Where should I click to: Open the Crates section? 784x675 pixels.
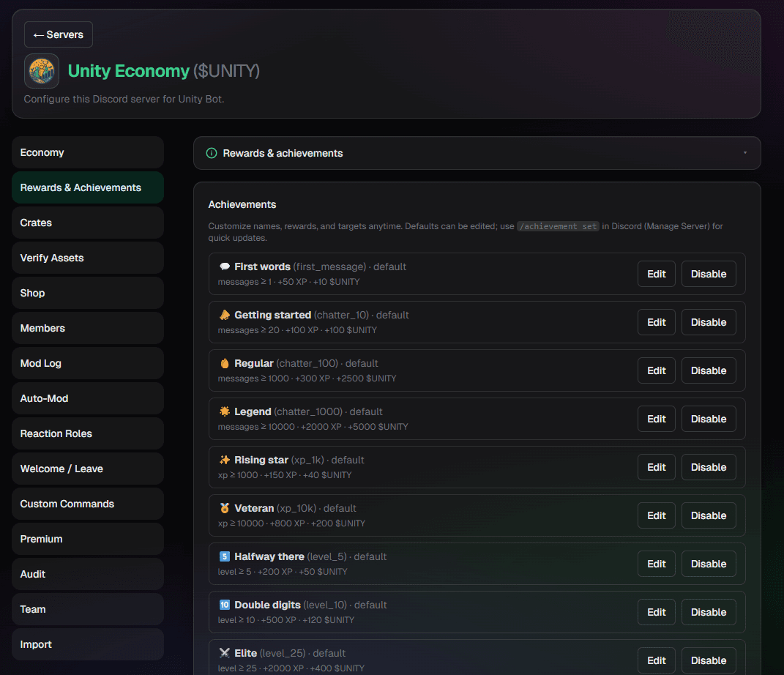point(88,223)
